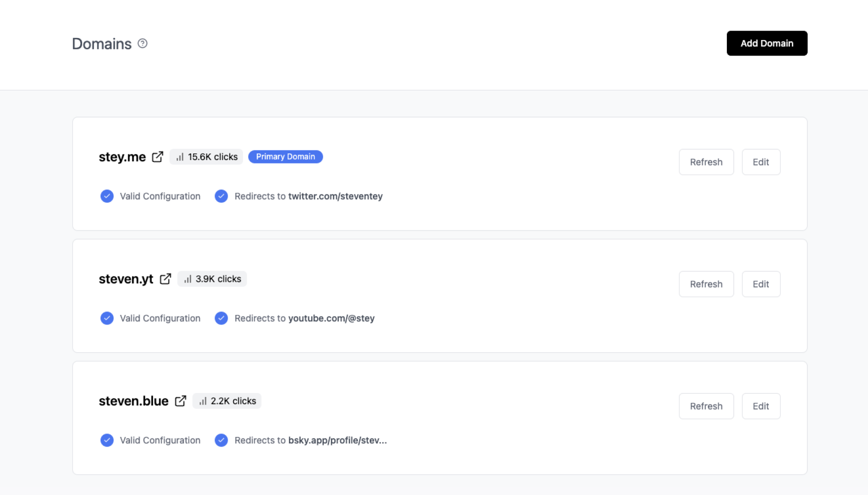
Task: Click stey.me Valid Configuration checkmark icon
Action: pyautogui.click(x=107, y=196)
